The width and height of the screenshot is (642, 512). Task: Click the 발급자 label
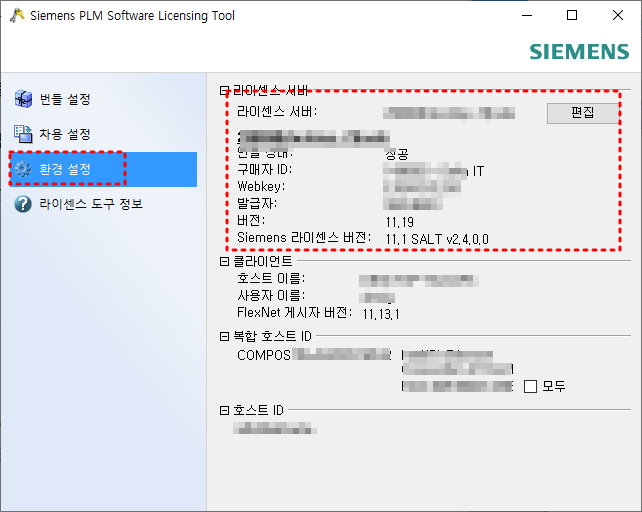pyautogui.click(x=257, y=203)
